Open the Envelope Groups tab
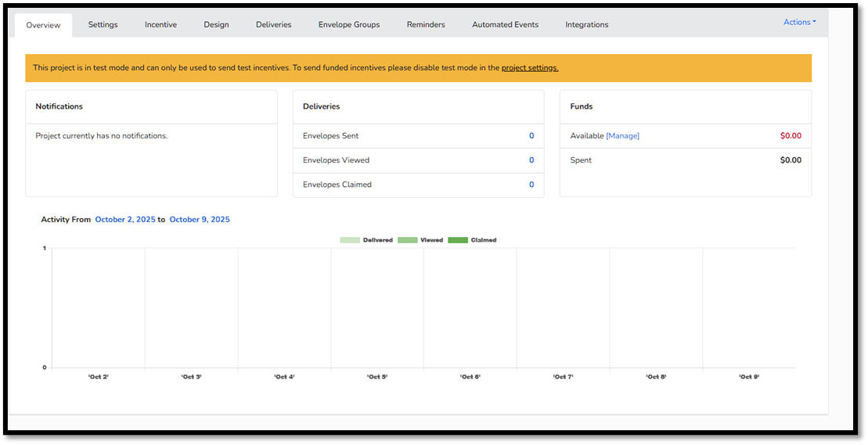 [x=349, y=24]
